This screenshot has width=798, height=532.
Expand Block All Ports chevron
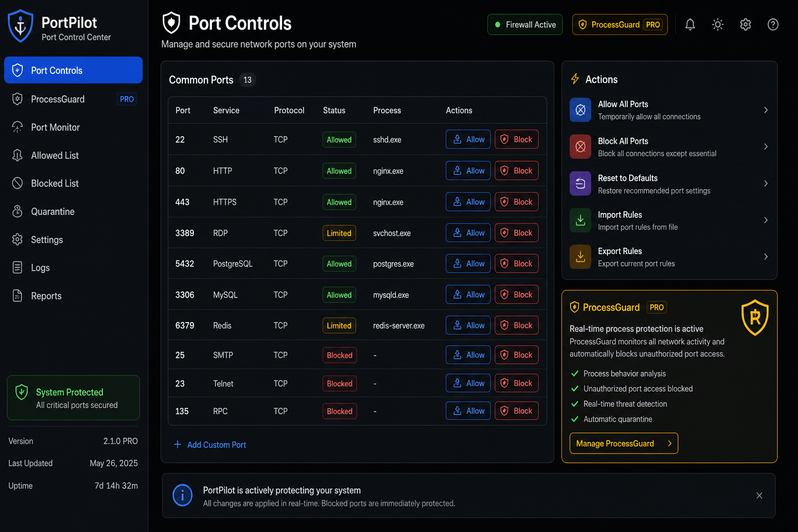click(x=766, y=147)
